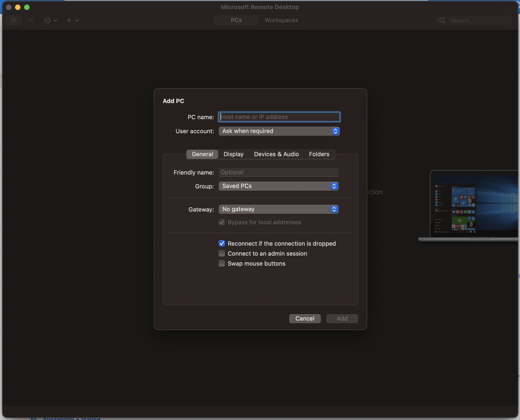
Task: Switch to the PCs tab
Action: click(236, 20)
